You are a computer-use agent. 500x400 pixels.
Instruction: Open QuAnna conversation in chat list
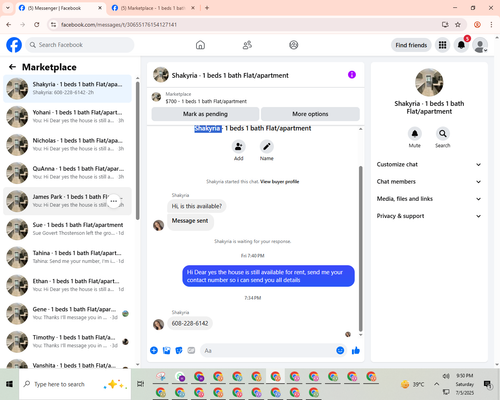pyautogui.click(x=67, y=173)
